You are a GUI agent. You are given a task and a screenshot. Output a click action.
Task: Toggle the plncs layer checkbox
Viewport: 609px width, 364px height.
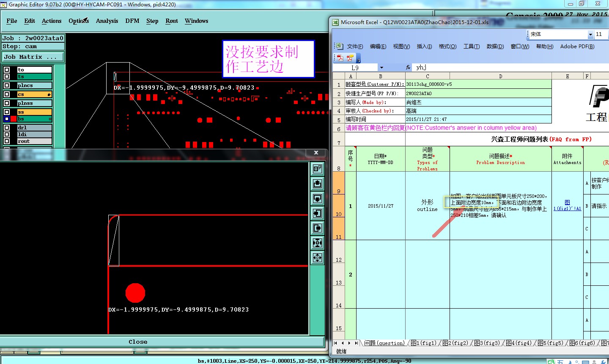[x=7, y=85]
